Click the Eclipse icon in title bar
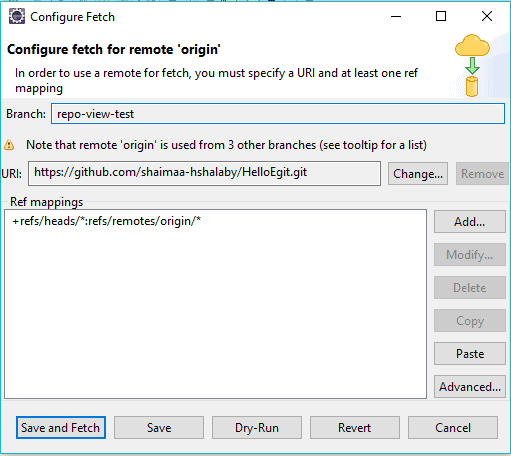 coord(17,16)
